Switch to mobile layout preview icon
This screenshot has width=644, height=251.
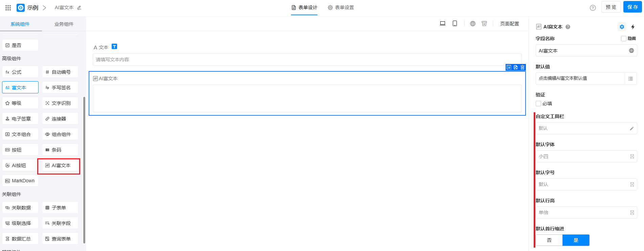pyautogui.click(x=455, y=23)
